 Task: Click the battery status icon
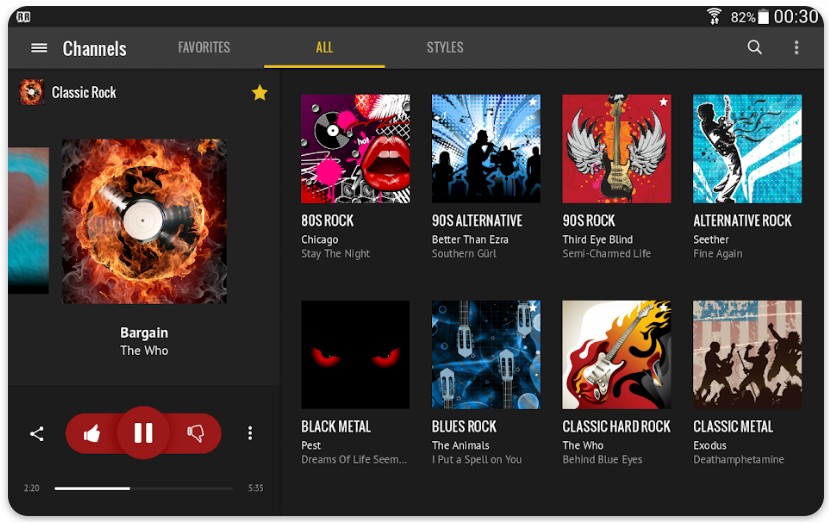[763, 17]
